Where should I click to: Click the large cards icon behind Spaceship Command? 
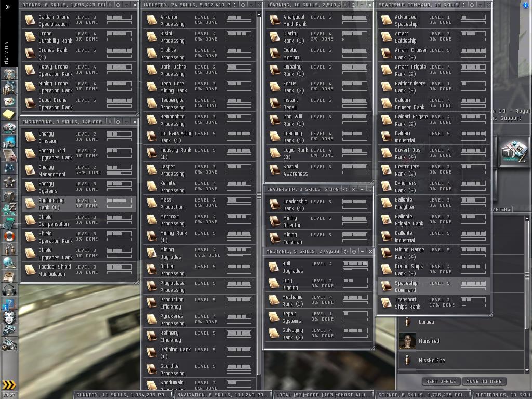click(x=515, y=150)
